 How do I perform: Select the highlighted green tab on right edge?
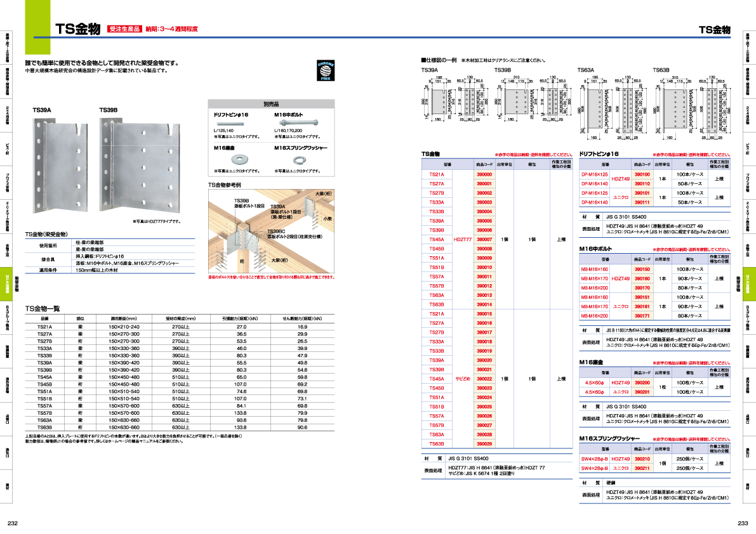click(749, 284)
